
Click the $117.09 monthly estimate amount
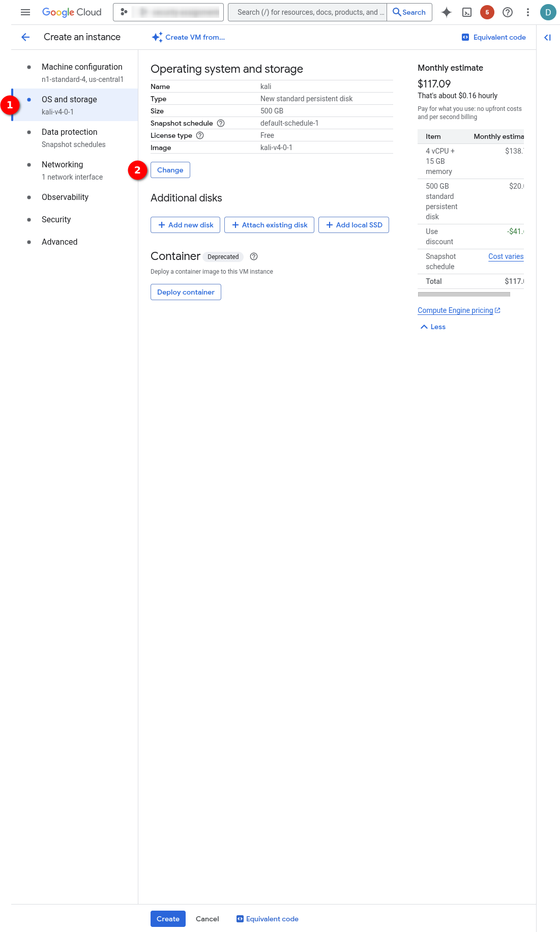(x=434, y=84)
